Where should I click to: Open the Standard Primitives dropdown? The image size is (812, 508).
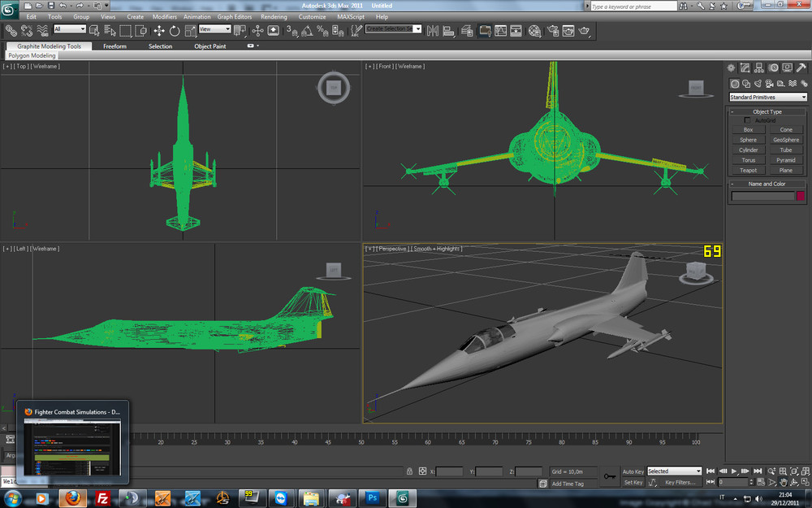tap(767, 98)
